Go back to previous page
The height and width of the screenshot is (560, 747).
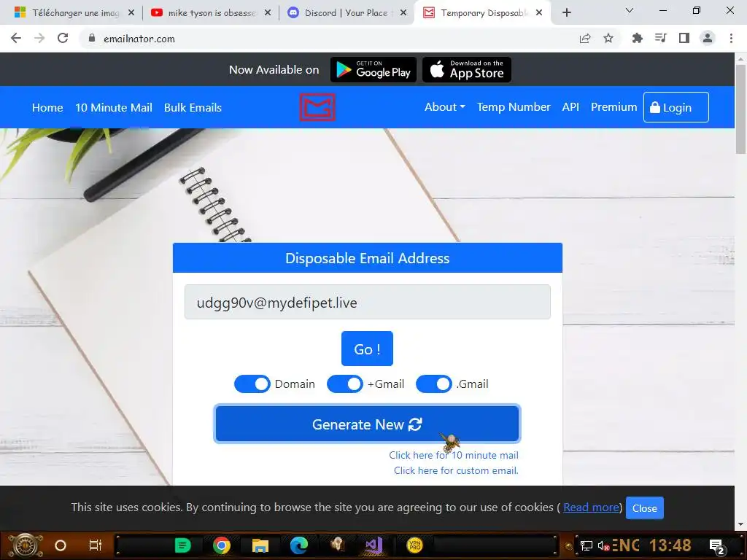(16, 38)
